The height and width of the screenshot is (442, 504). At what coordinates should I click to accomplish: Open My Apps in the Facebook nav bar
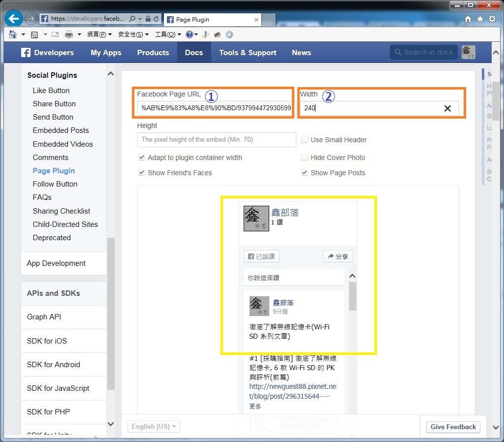point(106,52)
